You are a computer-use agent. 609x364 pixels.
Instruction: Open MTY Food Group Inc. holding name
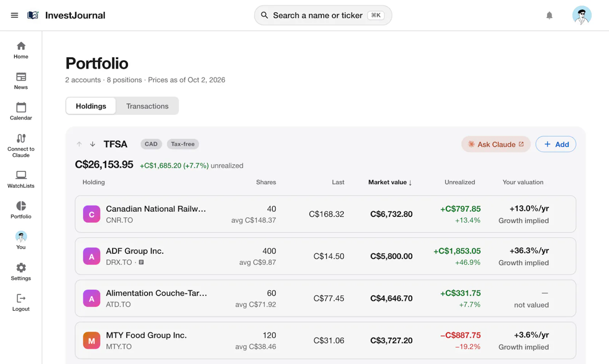coord(146,335)
